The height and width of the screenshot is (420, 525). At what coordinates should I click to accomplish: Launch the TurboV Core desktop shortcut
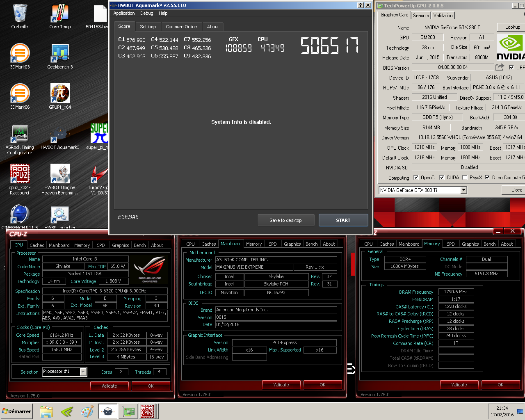click(98, 180)
